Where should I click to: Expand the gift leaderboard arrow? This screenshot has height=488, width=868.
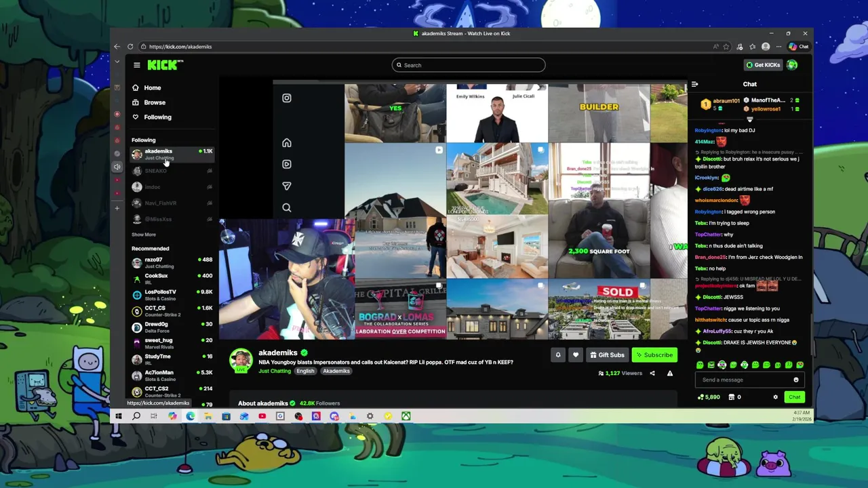pyautogui.click(x=749, y=119)
